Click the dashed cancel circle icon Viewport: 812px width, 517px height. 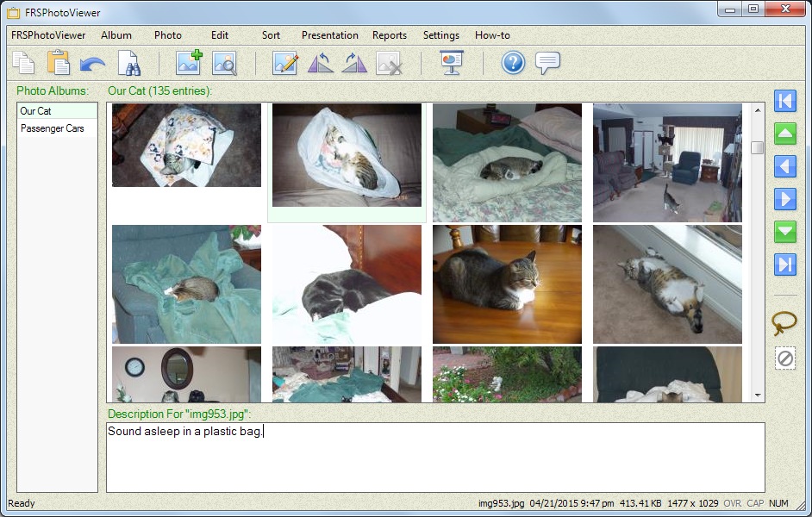tap(785, 358)
